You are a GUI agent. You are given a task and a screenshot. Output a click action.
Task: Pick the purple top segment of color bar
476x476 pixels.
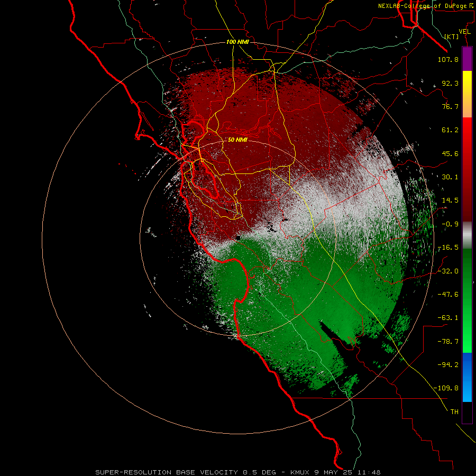pyautogui.click(x=467, y=59)
